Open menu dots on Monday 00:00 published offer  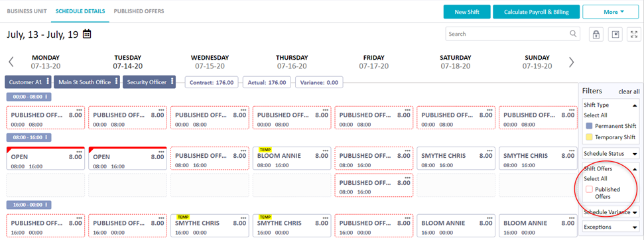coord(80,110)
